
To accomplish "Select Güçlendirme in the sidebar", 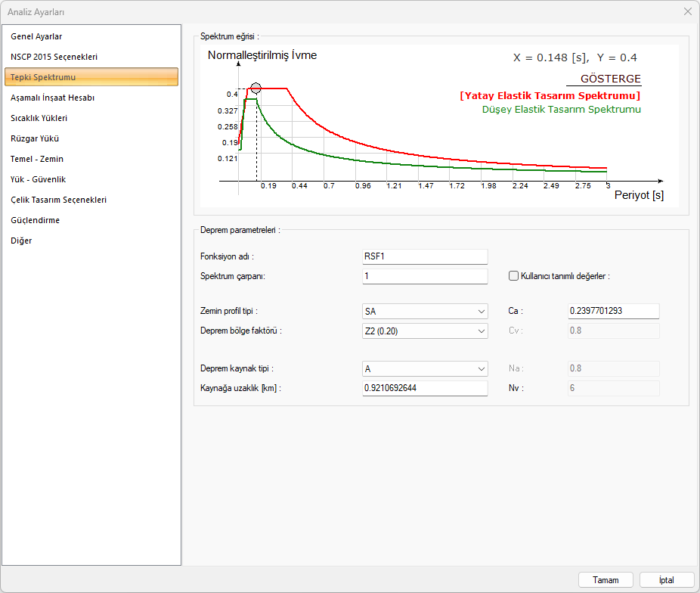I will click(x=35, y=220).
